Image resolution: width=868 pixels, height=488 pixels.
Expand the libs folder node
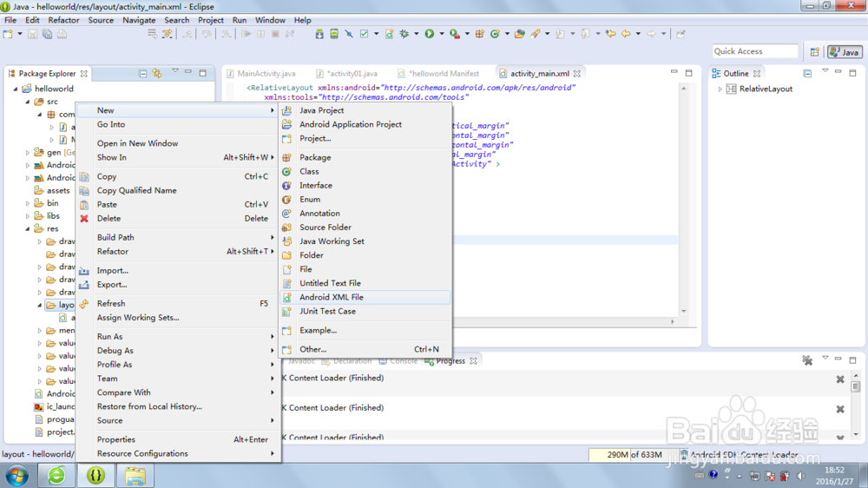[28, 216]
